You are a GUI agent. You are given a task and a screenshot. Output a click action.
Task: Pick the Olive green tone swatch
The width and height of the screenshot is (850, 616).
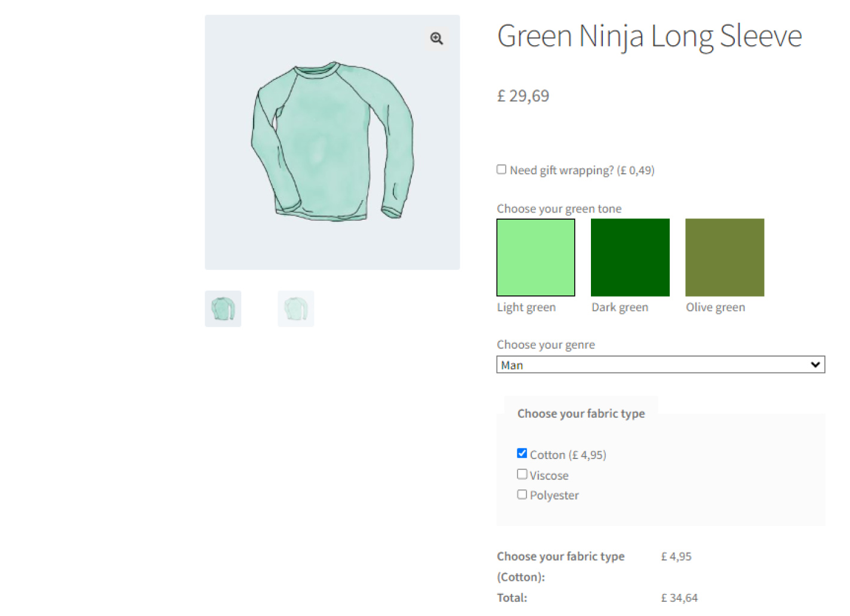[x=724, y=257]
